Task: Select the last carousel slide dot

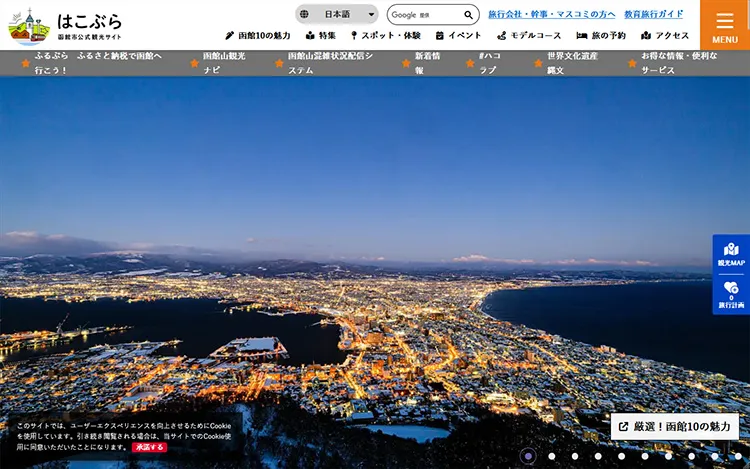Action: click(x=738, y=456)
